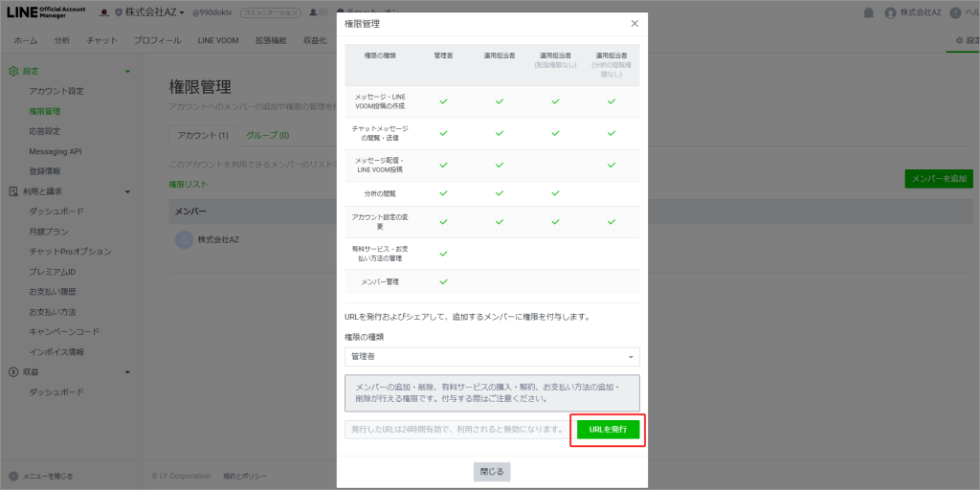Image resolution: width=980 pixels, height=490 pixels.
Task: Click the 収益 coin icon in sidebar
Action: (13, 371)
